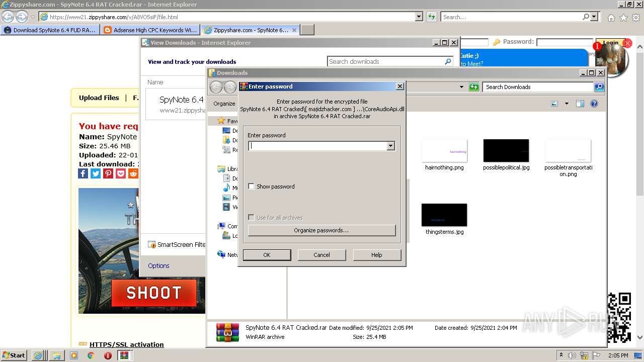This screenshot has width=644, height=362.
Task: Switch to Zippyshare.com SpyNote tab
Action: [x=250, y=30]
